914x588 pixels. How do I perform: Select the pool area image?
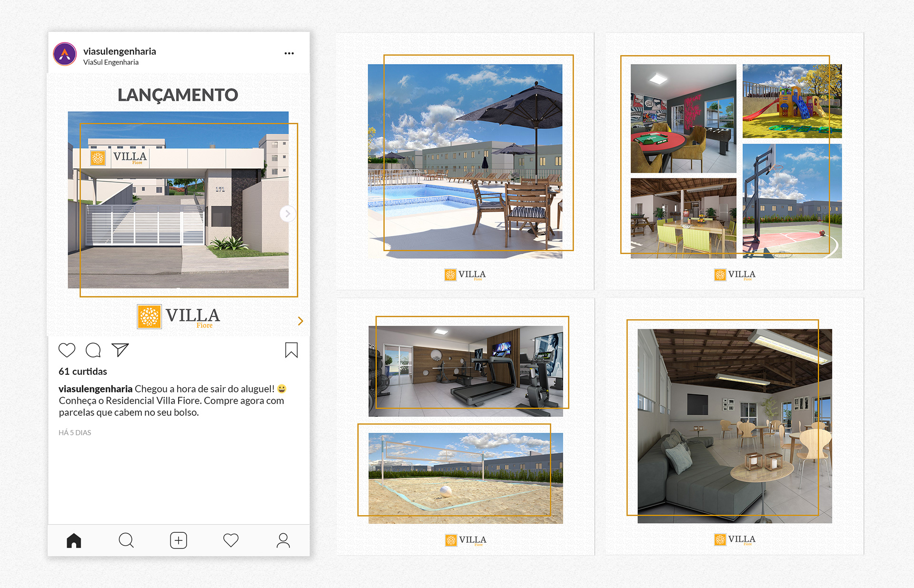click(465, 161)
